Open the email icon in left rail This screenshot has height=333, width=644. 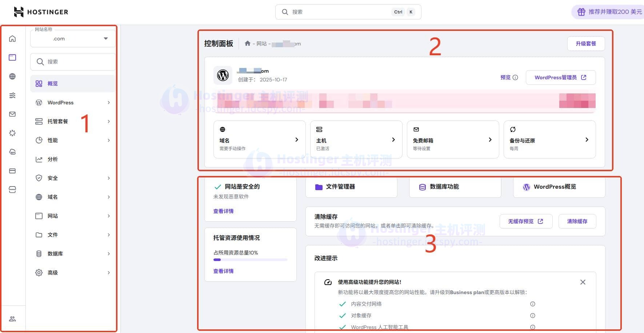[12, 114]
